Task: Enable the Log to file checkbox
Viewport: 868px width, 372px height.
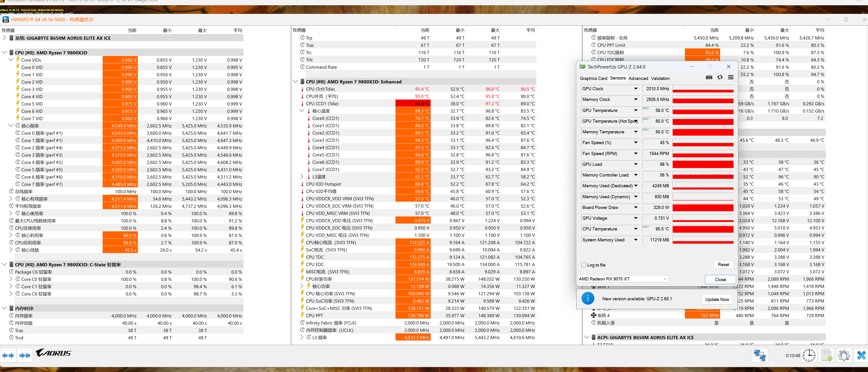Action: coord(584,265)
